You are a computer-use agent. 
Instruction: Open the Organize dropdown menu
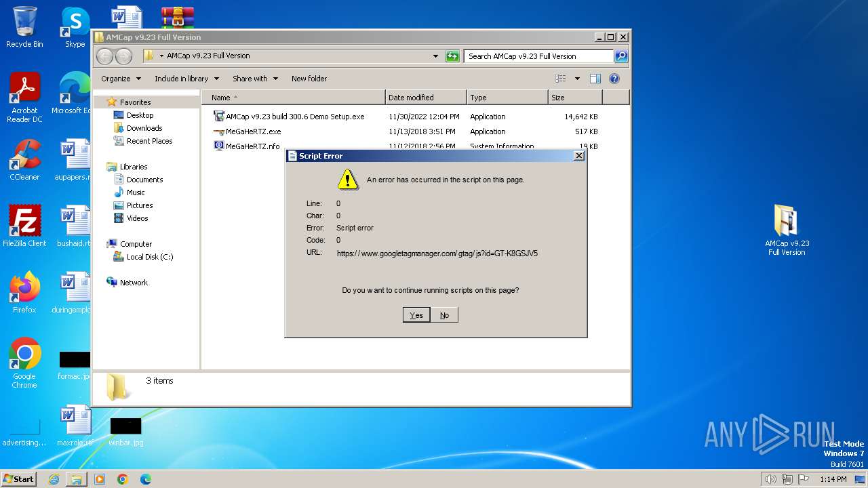(121, 79)
